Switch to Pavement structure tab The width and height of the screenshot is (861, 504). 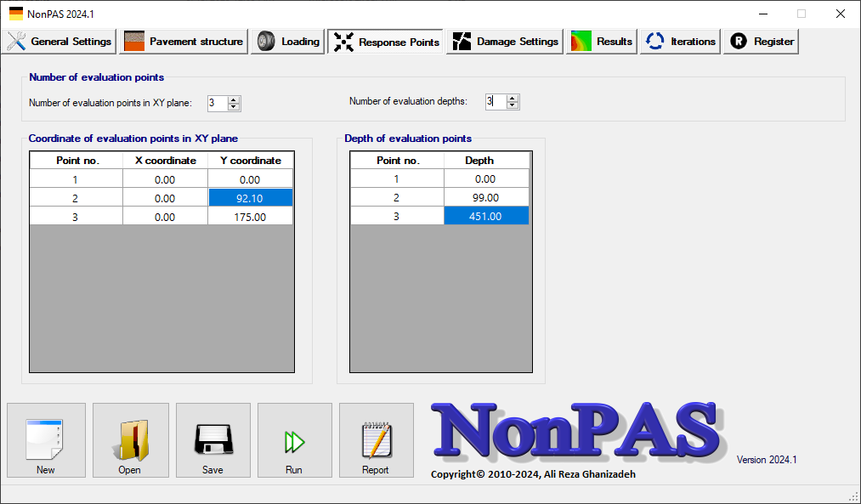click(184, 41)
